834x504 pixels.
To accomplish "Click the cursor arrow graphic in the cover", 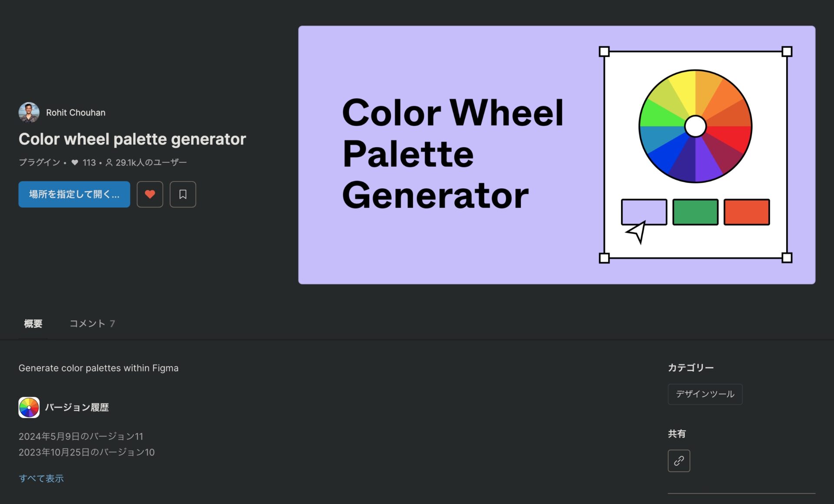I will pyautogui.click(x=637, y=232).
